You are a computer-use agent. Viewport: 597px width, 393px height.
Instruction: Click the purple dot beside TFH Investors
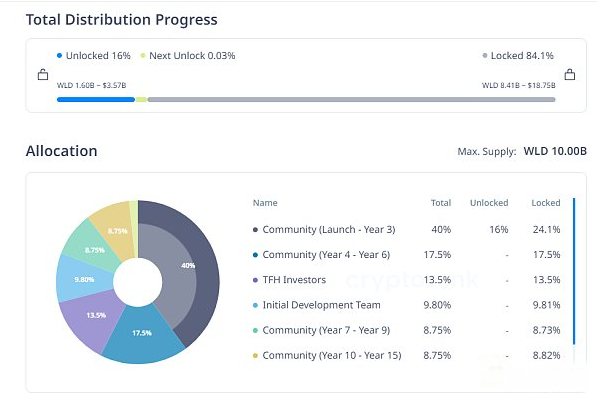(x=255, y=280)
